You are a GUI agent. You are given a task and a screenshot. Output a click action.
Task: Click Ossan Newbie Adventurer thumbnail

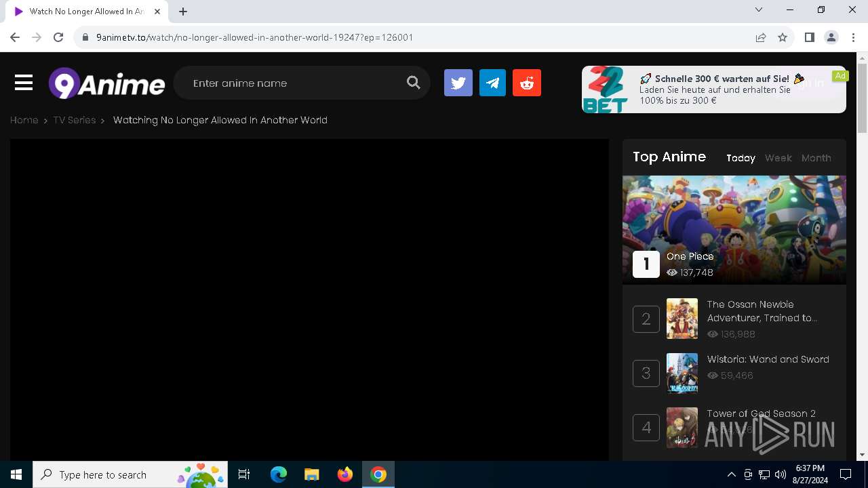click(682, 319)
